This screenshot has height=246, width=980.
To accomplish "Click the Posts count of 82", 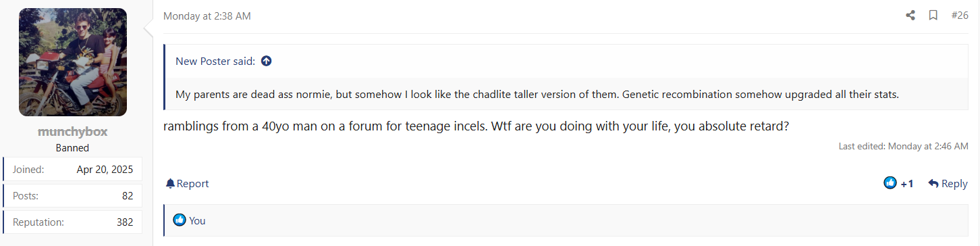I will click(x=128, y=195).
